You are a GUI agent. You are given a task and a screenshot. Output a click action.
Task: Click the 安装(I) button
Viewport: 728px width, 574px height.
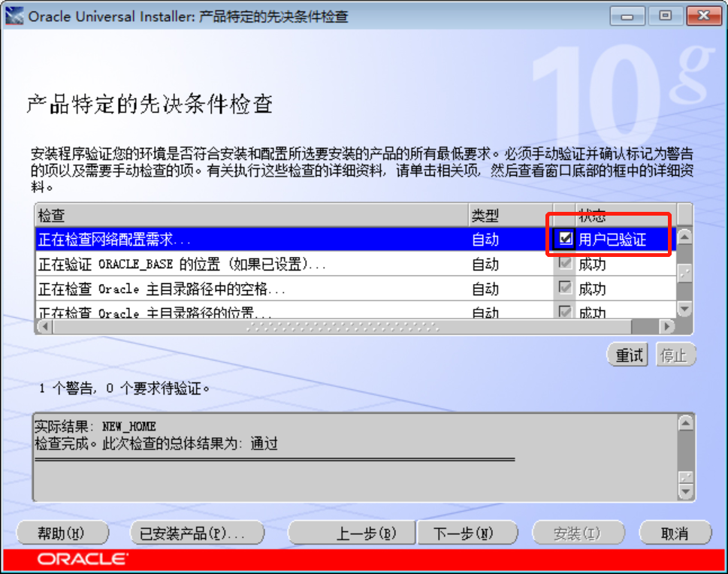(578, 533)
